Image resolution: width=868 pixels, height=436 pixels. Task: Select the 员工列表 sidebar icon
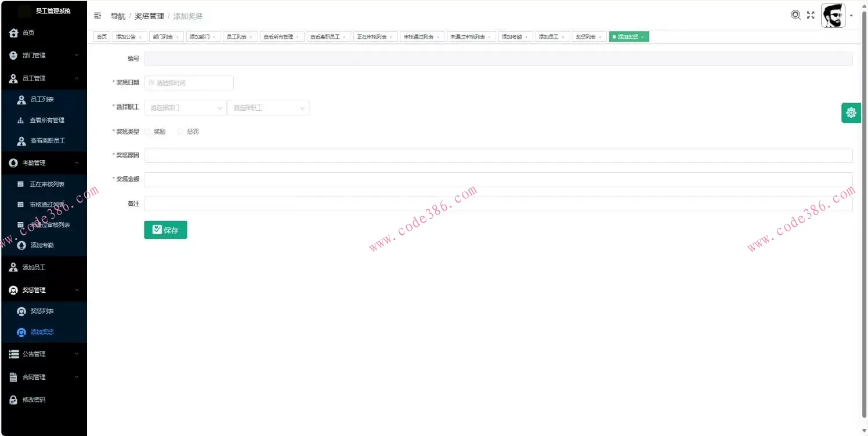point(21,100)
